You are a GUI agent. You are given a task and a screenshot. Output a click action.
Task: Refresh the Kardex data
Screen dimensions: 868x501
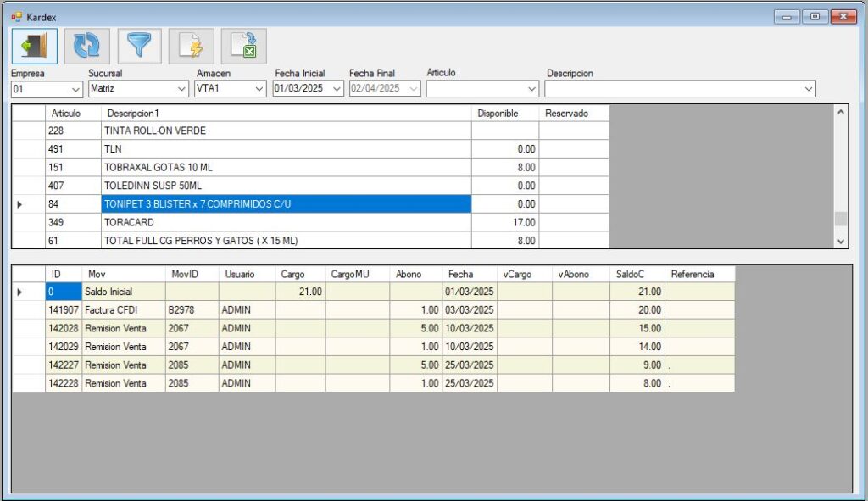pos(86,46)
